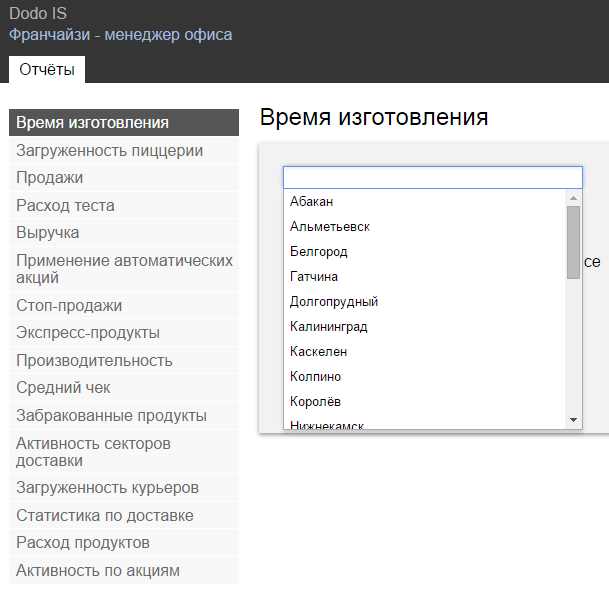Open the Продажи report
Viewport: 609px width, 589px height.
tap(124, 178)
